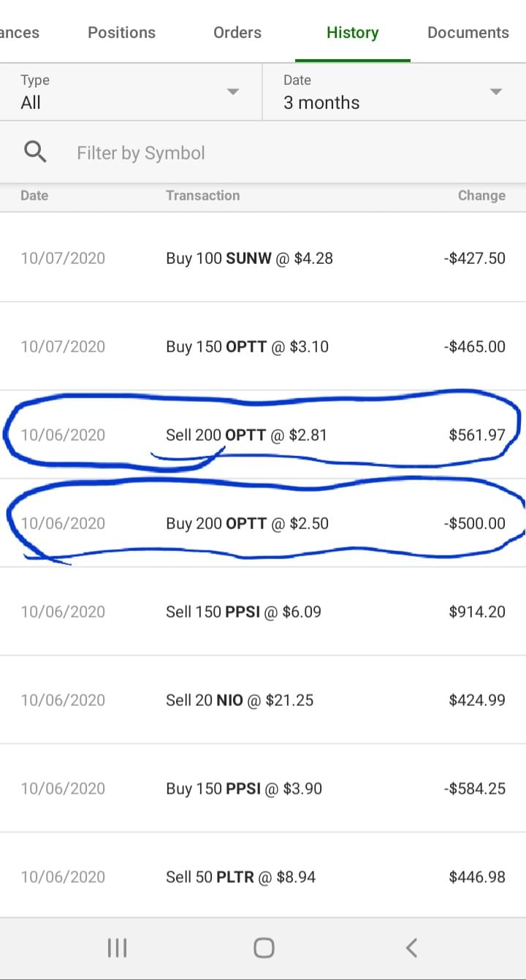Switch to the Orders tab
The width and height of the screenshot is (526, 980).
pyautogui.click(x=237, y=32)
